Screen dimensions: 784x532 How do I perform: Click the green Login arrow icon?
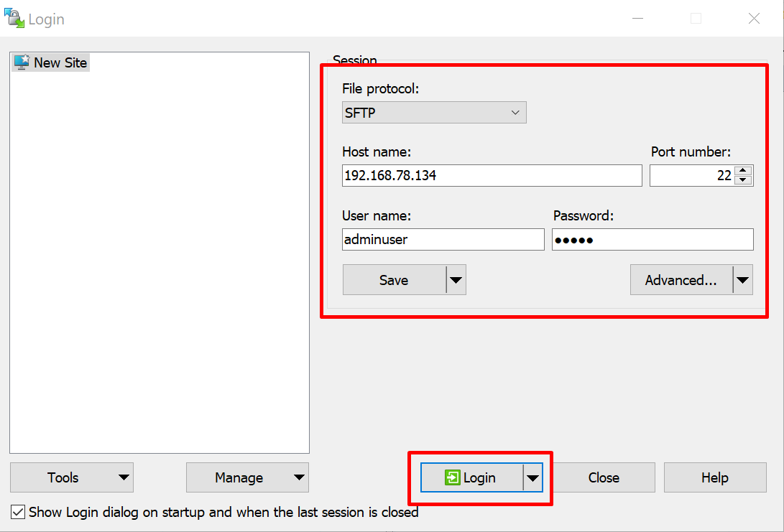453,477
